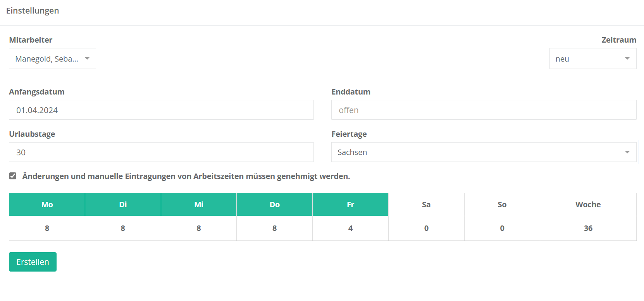Uncheck the approval required checkbox

point(13,176)
